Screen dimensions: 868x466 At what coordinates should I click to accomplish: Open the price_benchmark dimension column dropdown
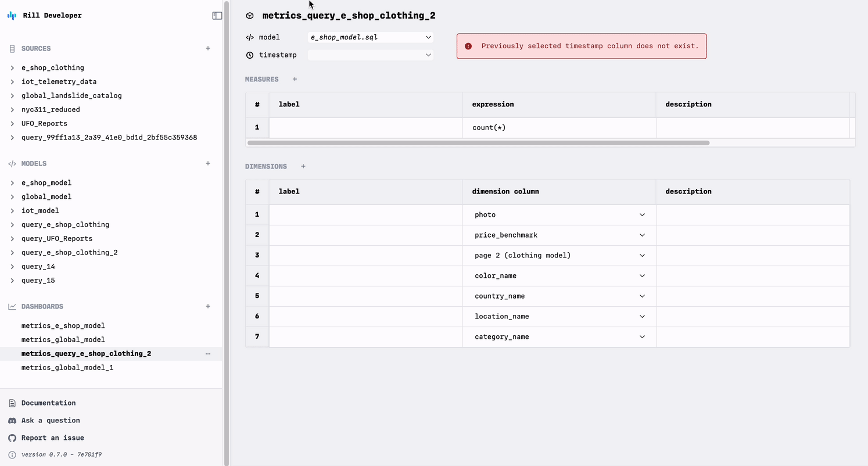pos(559,235)
